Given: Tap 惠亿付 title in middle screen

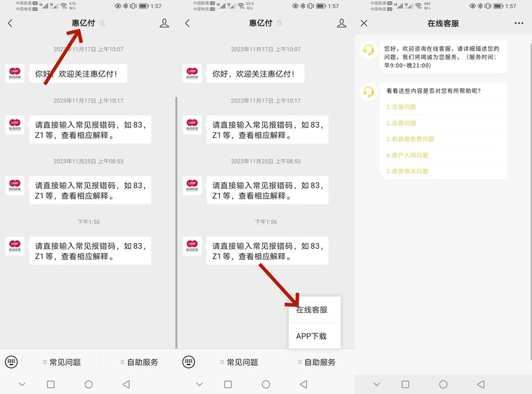Looking at the screenshot, I should pyautogui.click(x=260, y=23).
